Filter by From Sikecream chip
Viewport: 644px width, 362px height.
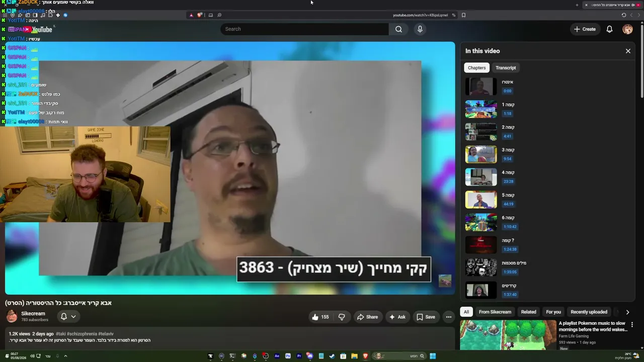[495, 312]
